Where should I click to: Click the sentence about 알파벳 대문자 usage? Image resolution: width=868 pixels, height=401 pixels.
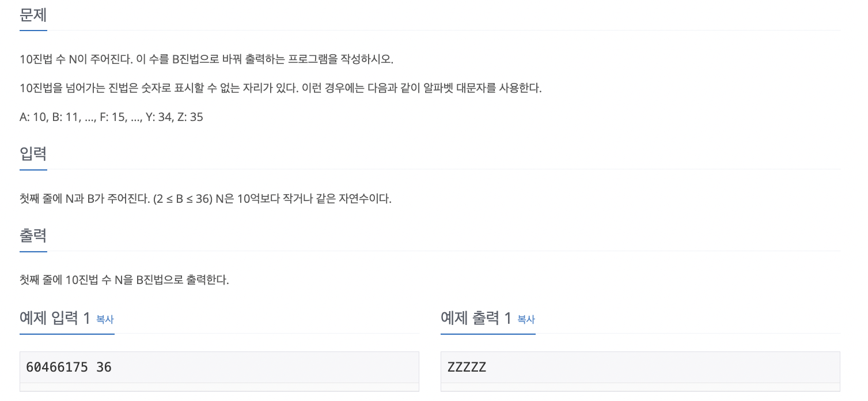pos(281,89)
